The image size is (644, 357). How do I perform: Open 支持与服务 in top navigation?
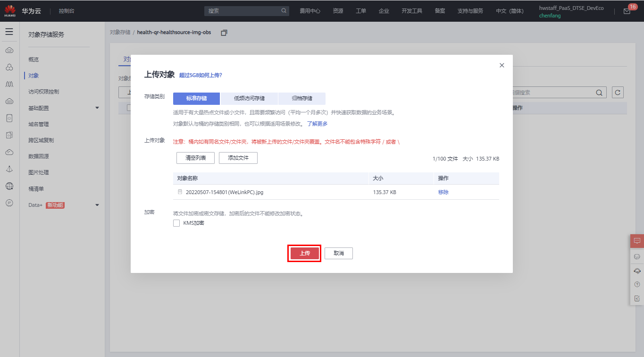470,11
